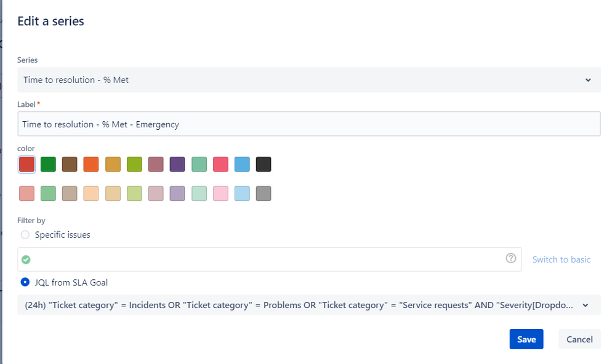Save the edited series
The image size is (615, 364).
pos(526,339)
